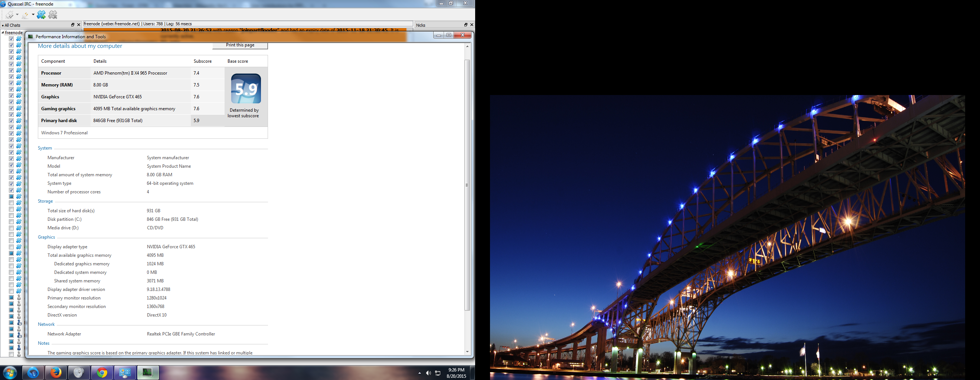The width and height of the screenshot is (980, 380).
Task: Open the Connect button's dropdown arrow
Action: click(17, 15)
